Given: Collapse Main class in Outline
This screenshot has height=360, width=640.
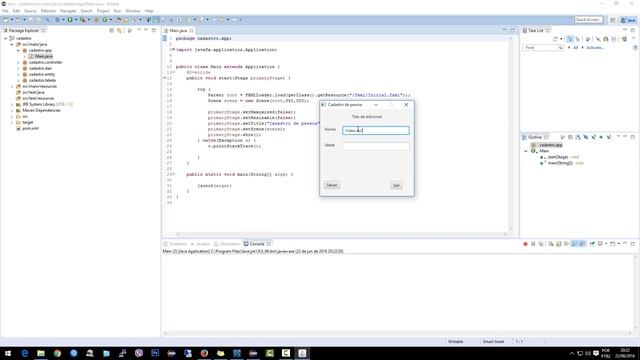Looking at the screenshot, I should 526,151.
